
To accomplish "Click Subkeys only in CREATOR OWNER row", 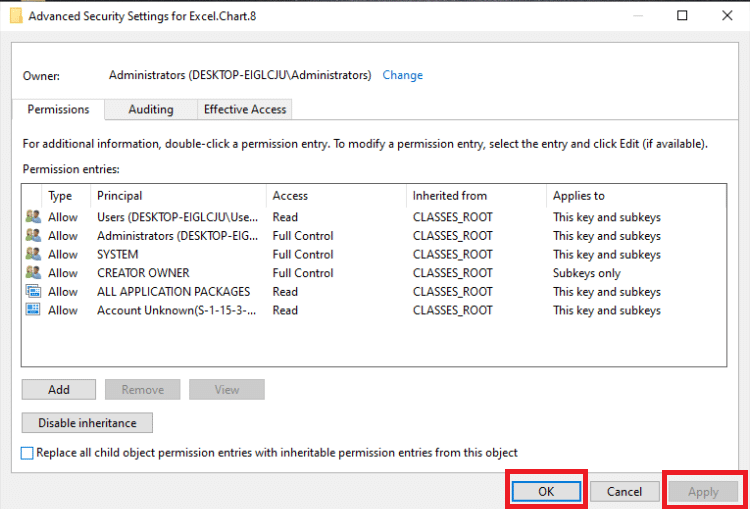I will point(587,273).
